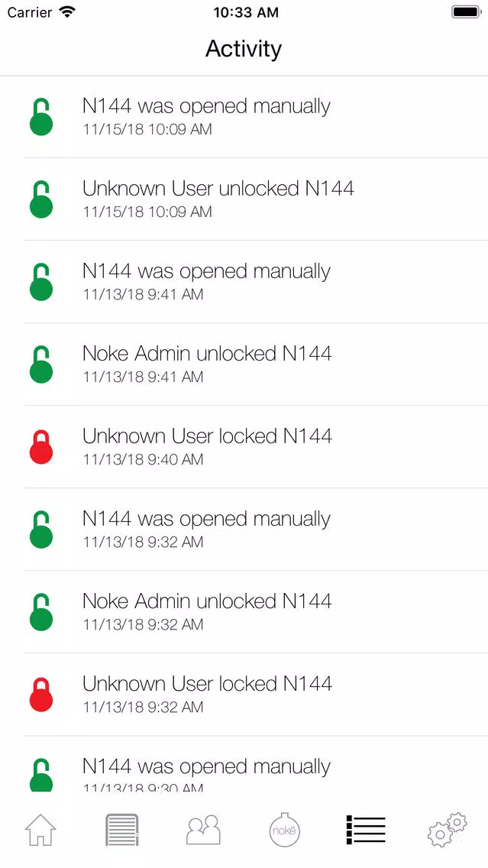488x868 pixels.
Task: Tap green padlock beside Unknown User unlocked
Action: point(41,199)
